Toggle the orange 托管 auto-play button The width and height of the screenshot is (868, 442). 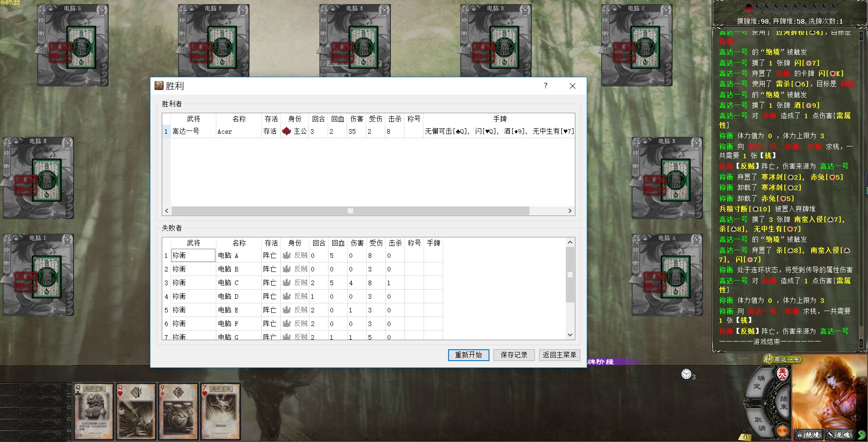coord(782,430)
